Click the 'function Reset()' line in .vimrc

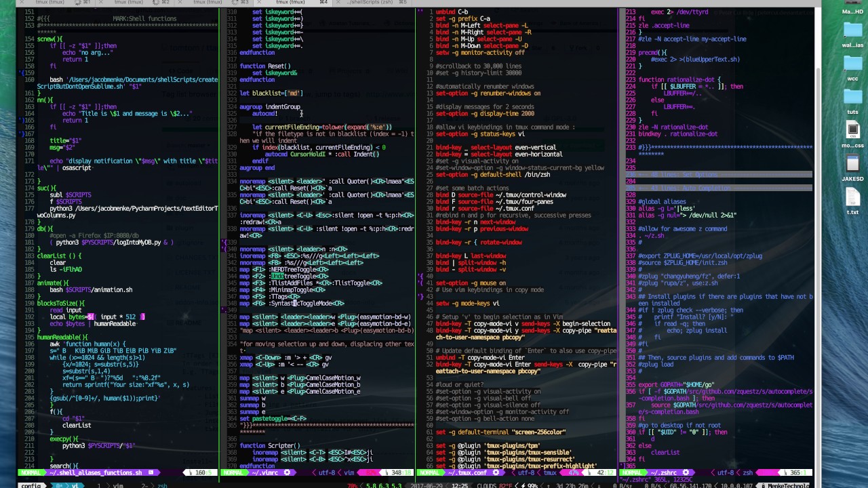click(265, 66)
